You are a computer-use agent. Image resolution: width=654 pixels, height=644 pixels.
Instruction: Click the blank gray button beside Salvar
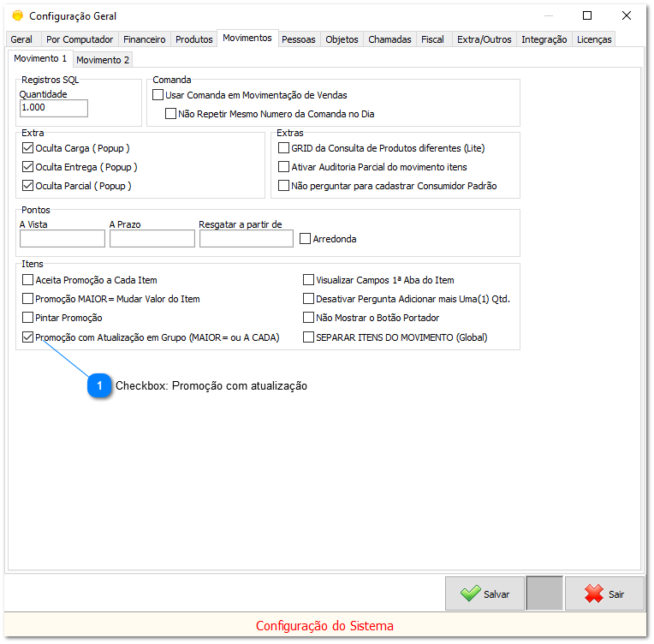[x=544, y=593]
